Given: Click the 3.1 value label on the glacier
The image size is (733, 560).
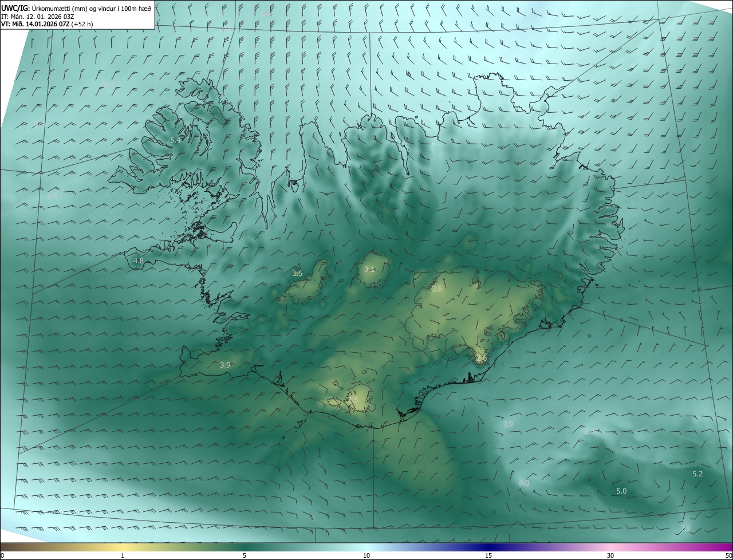Looking at the screenshot, I should tap(369, 269).
